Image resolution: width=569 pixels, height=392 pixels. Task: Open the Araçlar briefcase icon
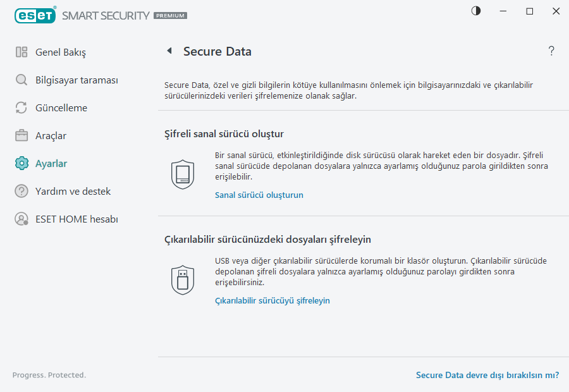click(x=21, y=135)
